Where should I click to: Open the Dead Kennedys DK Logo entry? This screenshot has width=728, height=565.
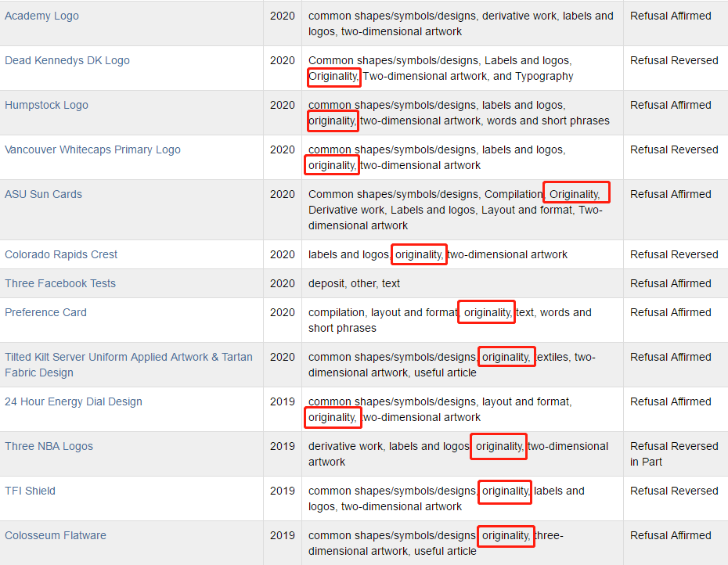[x=67, y=60]
